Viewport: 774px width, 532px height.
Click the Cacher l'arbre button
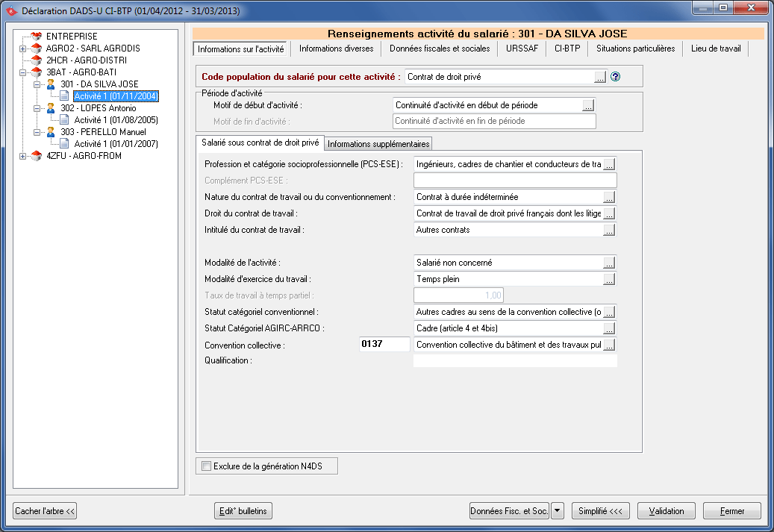pos(46,511)
